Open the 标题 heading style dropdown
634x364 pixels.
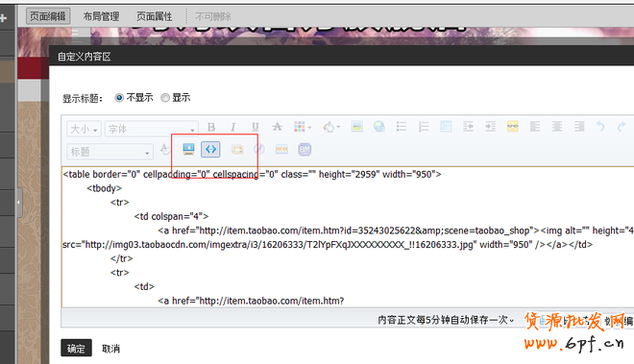point(110,152)
